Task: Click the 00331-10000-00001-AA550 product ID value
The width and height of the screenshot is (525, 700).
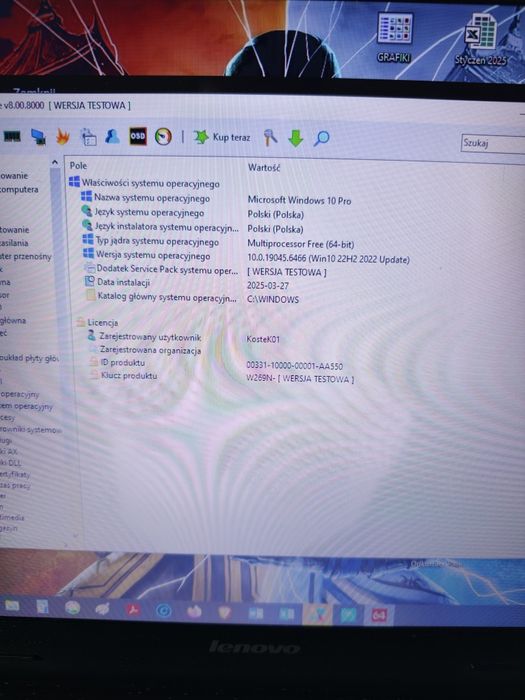Action: click(x=295, y=366)
